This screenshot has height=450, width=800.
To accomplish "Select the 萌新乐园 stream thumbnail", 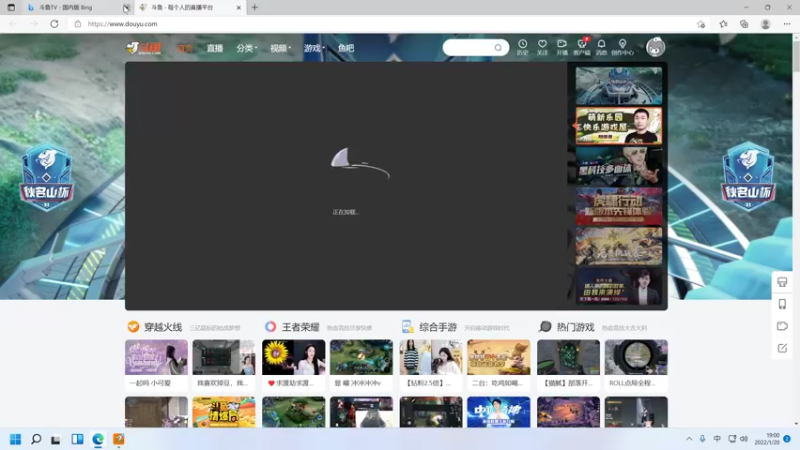I will (619, 126).
